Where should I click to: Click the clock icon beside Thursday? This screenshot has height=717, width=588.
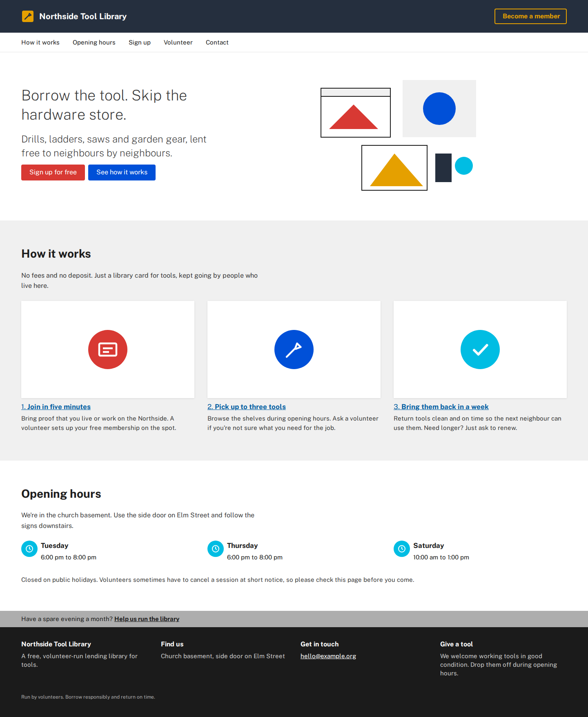pyautogui.click(x=216, y=549)
